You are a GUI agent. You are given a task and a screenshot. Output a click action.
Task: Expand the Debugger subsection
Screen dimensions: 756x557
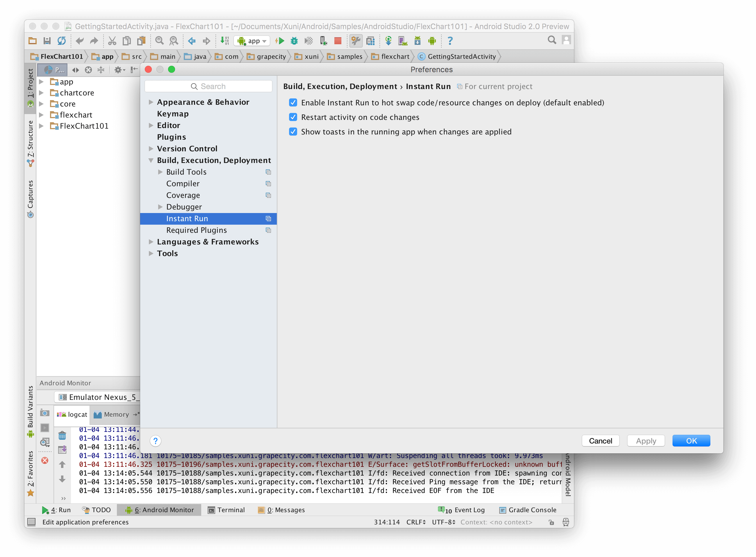[161, 207]
